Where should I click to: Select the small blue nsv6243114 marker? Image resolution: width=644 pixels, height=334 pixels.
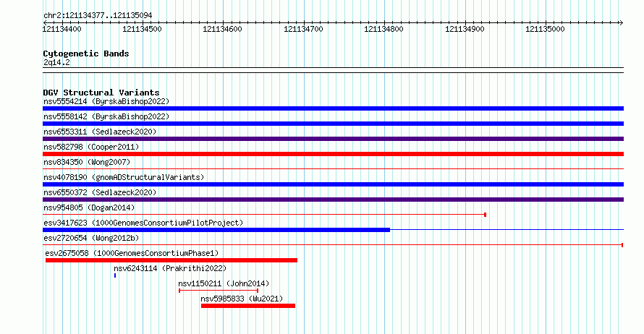tap(115, 275)
